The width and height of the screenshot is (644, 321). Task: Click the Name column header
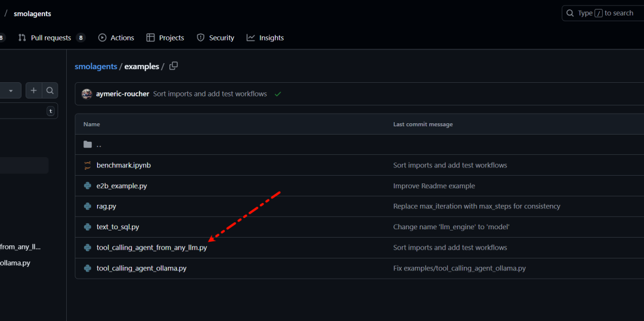(92, 124)
